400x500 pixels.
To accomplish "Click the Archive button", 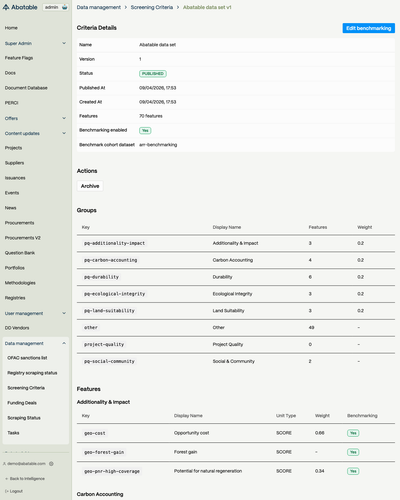I will coord(90,186).
